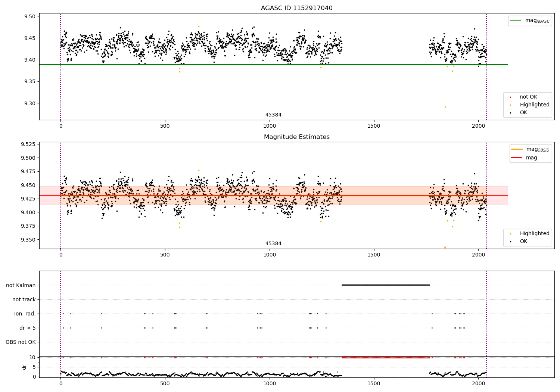Click the 'not Kalman' y-axis label
The height and width of the screenshot is (392, 560).
tap(21, 286)
